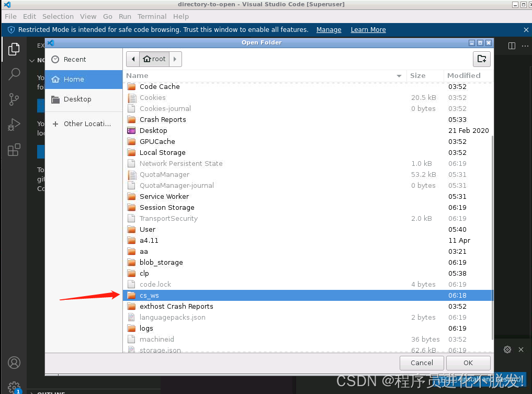Expand the NO FOLDER OPENED section chevron
This screenshot has height=394, width=532.
pyautogui.click(x=32, y=60)
